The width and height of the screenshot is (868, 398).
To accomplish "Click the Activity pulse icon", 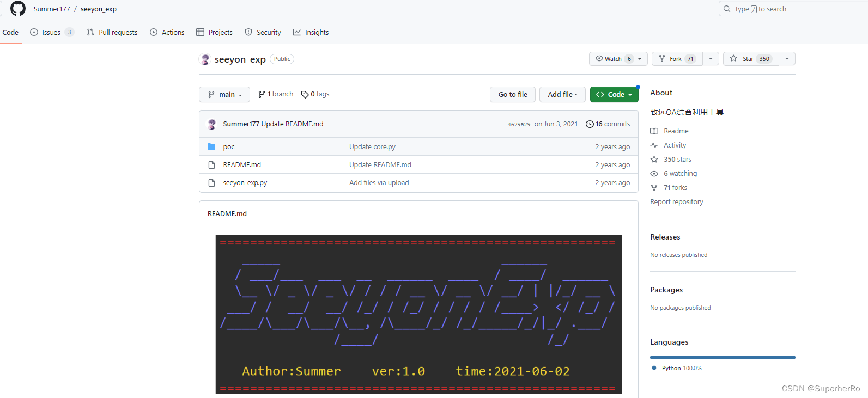I will point(654,145).
